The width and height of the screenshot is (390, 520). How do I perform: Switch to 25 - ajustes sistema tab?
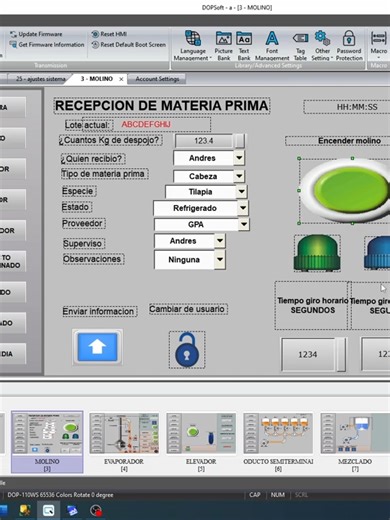41,79
